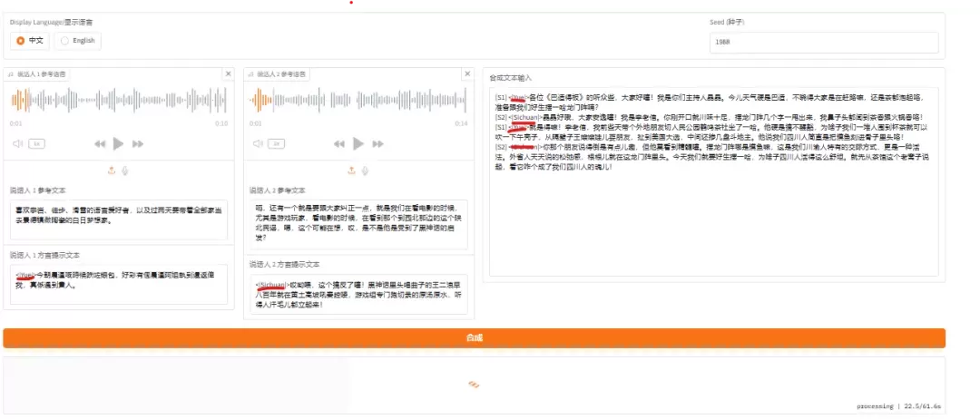
Task: Remove speaker 2 reference audio with X
Action: 467,73
